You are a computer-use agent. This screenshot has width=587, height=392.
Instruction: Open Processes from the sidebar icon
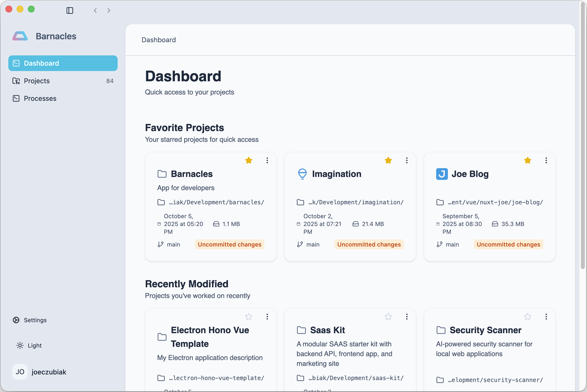pos(16,98)
